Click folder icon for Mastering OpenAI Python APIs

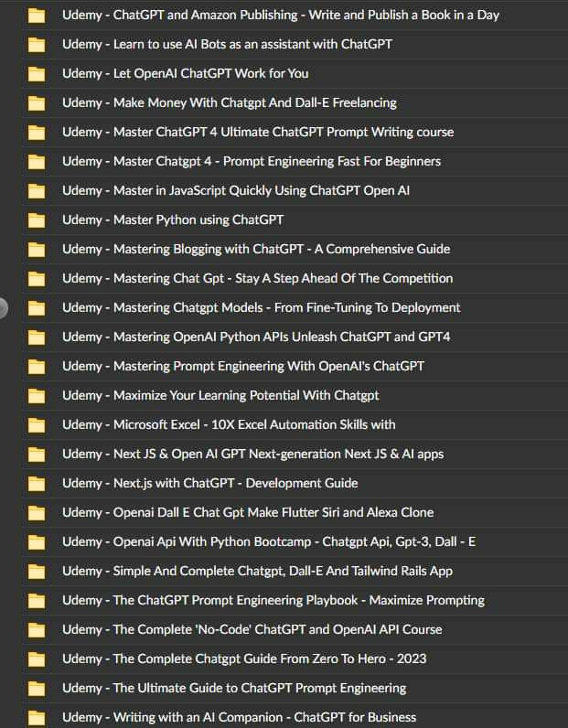pos(37,337)
